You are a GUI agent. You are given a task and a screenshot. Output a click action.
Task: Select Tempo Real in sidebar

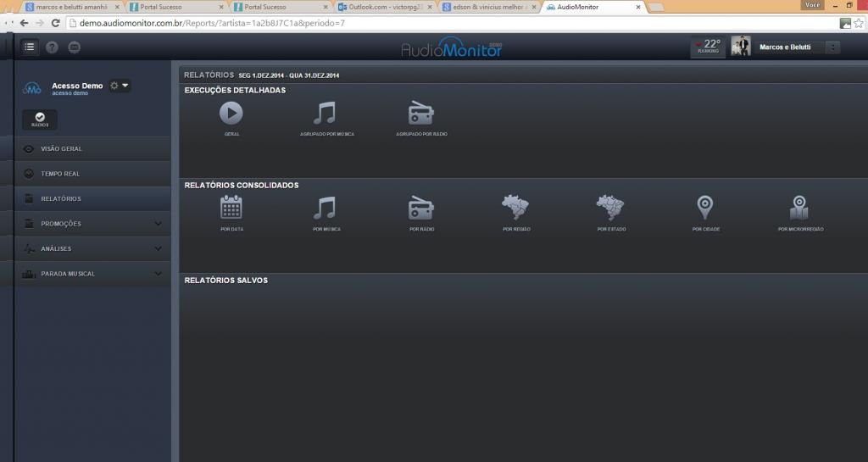coord(60,174)
